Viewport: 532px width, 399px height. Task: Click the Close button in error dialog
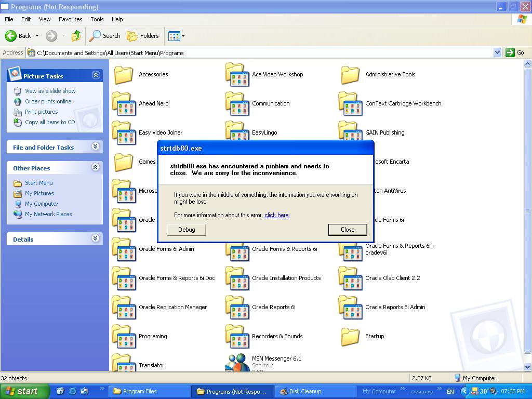click(x=348, y=230)
